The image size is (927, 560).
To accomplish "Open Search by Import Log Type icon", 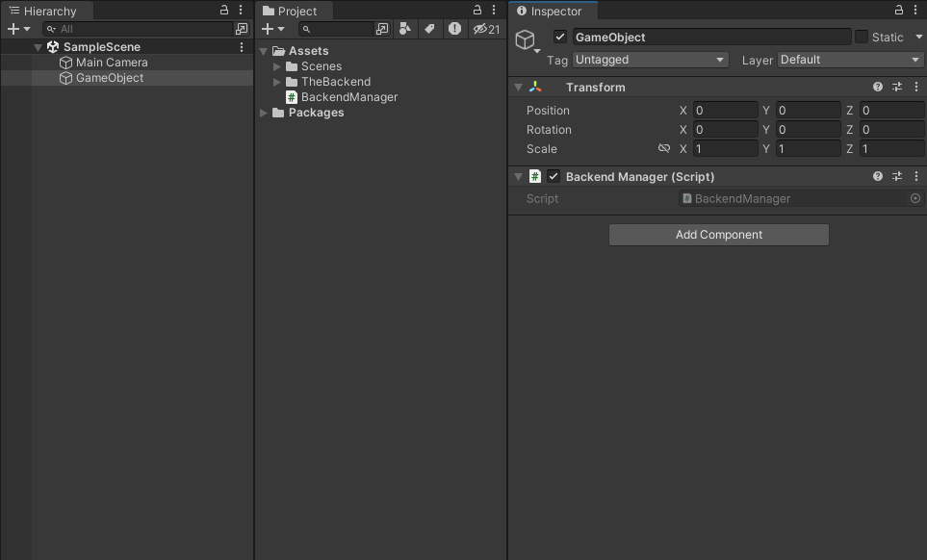I will [x=454, y=29].
